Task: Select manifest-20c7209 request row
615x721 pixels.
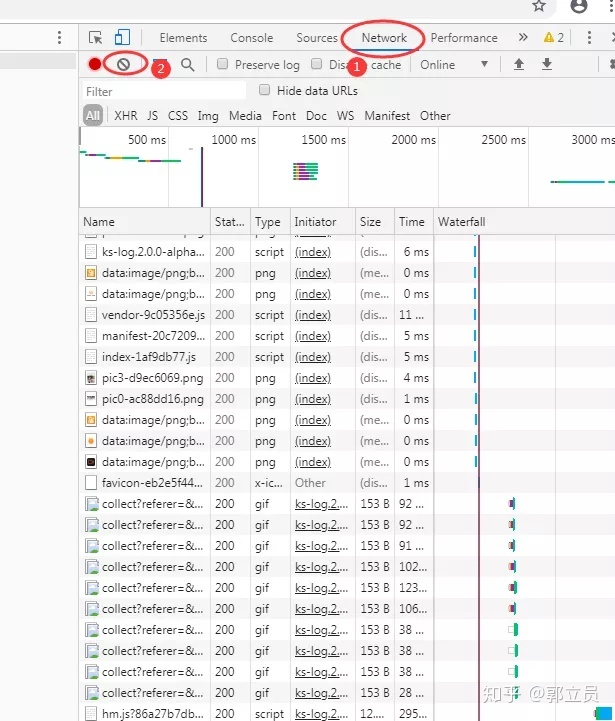Action: [347, 336]
